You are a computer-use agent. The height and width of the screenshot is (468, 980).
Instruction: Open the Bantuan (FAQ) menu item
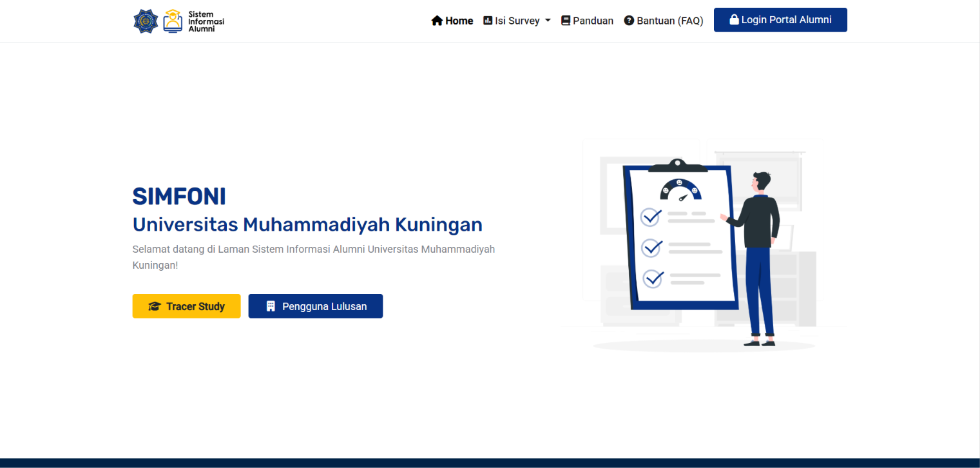click(x=664, y=21)
